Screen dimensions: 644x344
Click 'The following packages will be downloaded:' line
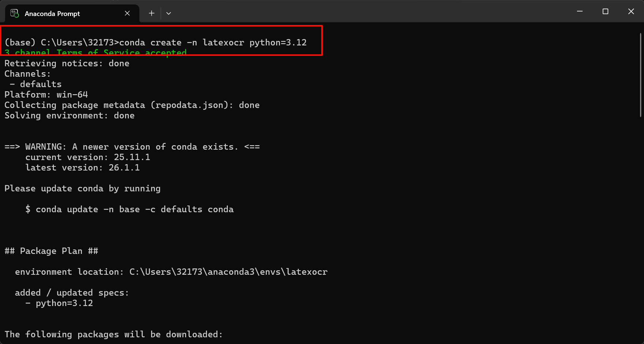click(x=114, y=335)
